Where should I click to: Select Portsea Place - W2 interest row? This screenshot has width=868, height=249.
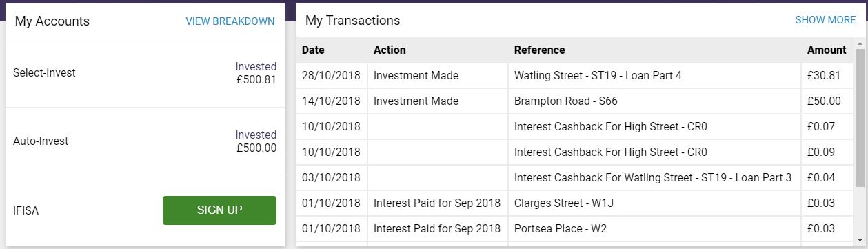click(575, 229)
